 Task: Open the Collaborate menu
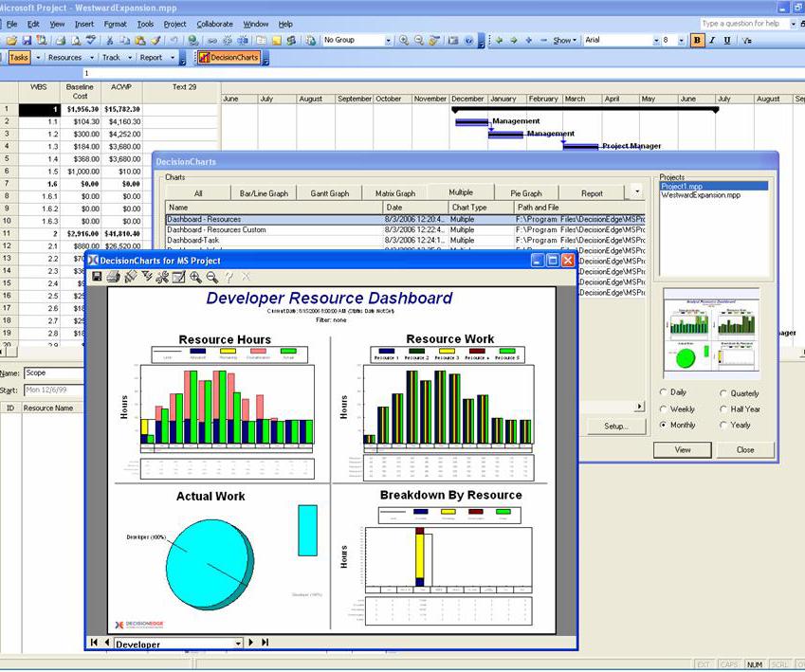coord(214,24)
